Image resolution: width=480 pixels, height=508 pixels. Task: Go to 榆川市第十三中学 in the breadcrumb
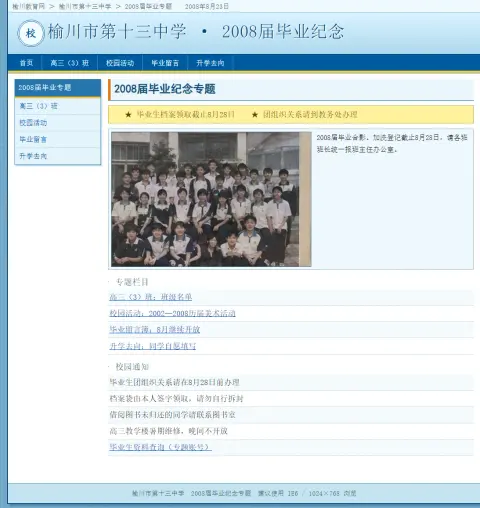click(x=85, y=6)
